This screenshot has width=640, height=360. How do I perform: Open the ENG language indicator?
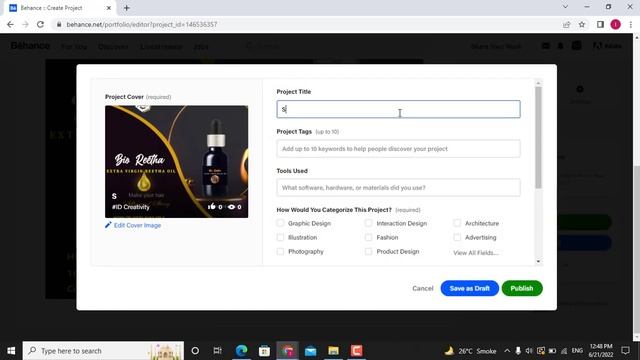(x=577, y=351)
